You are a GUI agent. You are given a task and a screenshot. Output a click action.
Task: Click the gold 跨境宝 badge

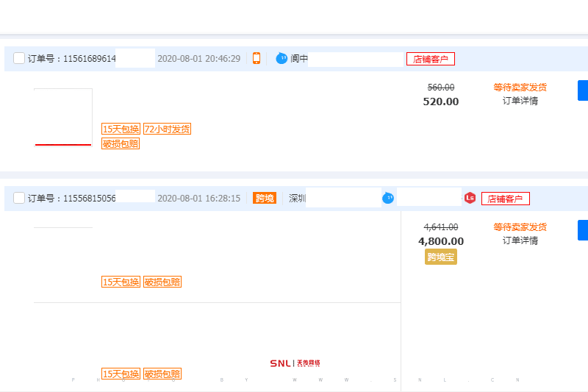pos(441,257)
